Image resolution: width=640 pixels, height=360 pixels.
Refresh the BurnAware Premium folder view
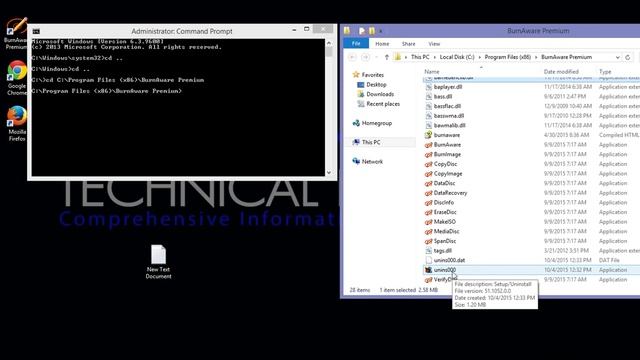(x=628, y=57)
